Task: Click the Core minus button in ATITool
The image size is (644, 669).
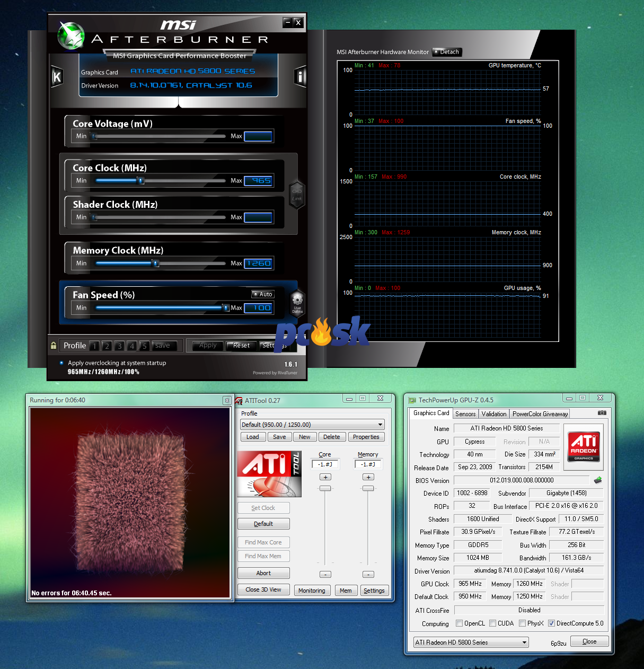Action: (325, 574)
